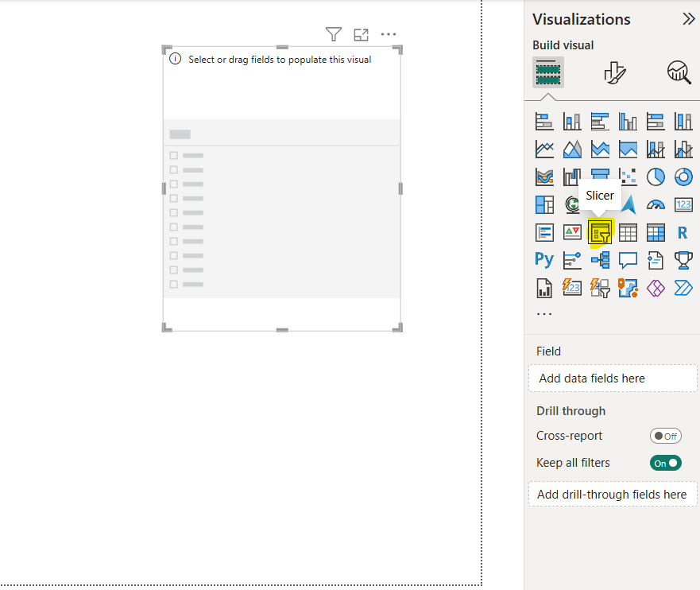
Task: Turn off Keep all filters
Action: (666, 463)
